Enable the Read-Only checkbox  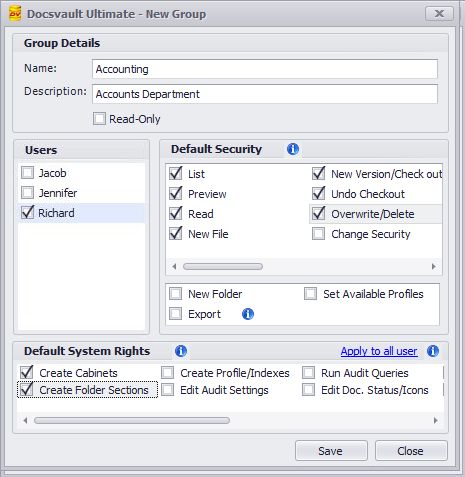pos(99,119)
